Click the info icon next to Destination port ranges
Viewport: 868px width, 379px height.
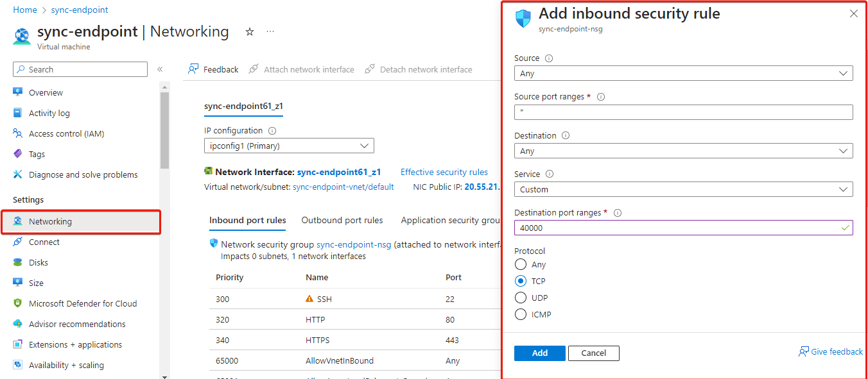(618, 213)
